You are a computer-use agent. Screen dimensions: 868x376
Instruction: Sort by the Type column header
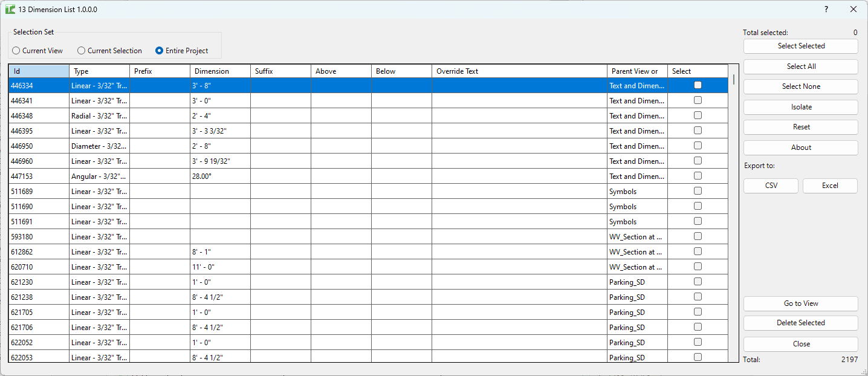[100, 71]
